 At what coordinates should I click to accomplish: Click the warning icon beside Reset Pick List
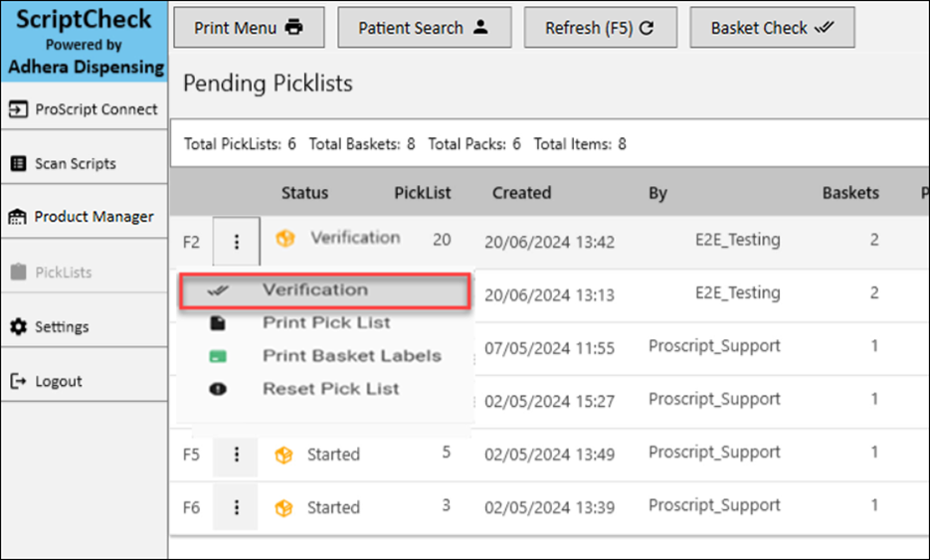218,389
